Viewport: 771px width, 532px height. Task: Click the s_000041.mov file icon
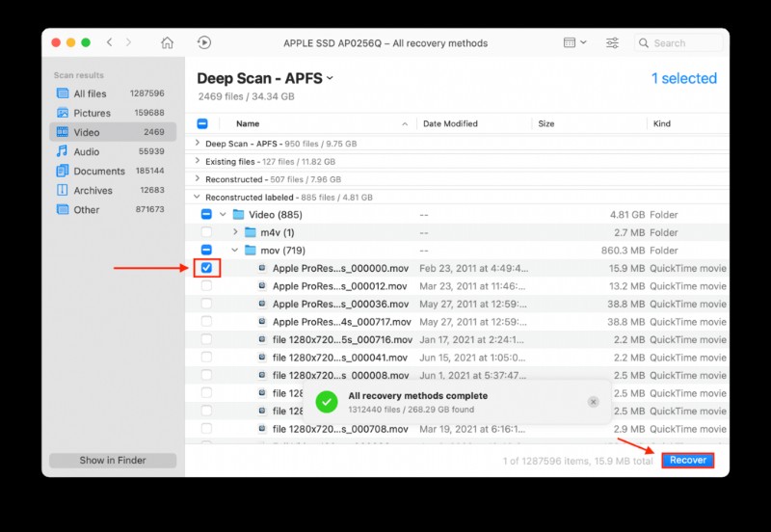pyautogui.click(x=262, y=357)
